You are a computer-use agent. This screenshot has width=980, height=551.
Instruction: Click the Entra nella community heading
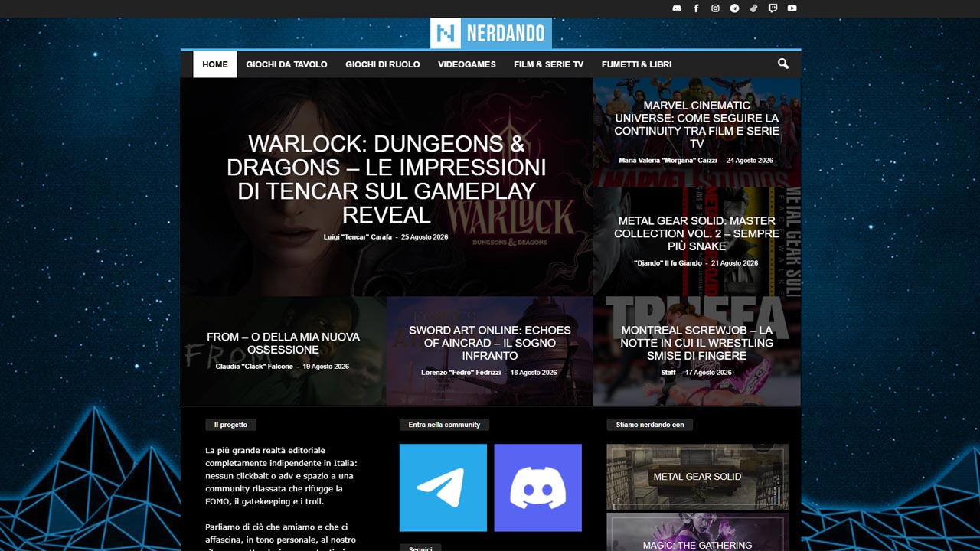pyautogui.click(x=444, y=425)
